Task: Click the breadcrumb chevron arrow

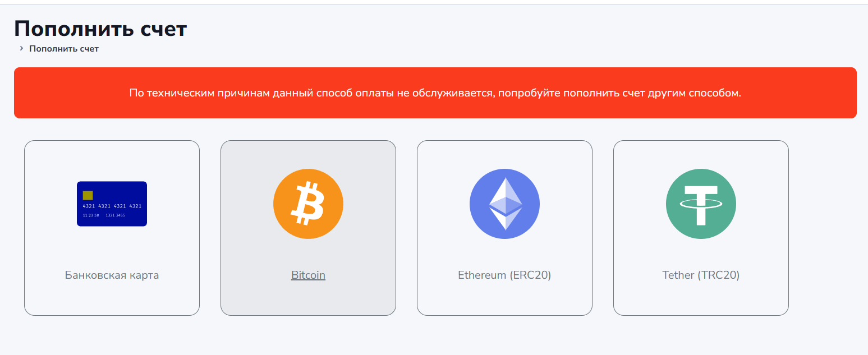Action: pyautogui.click(x=21, y=49)
